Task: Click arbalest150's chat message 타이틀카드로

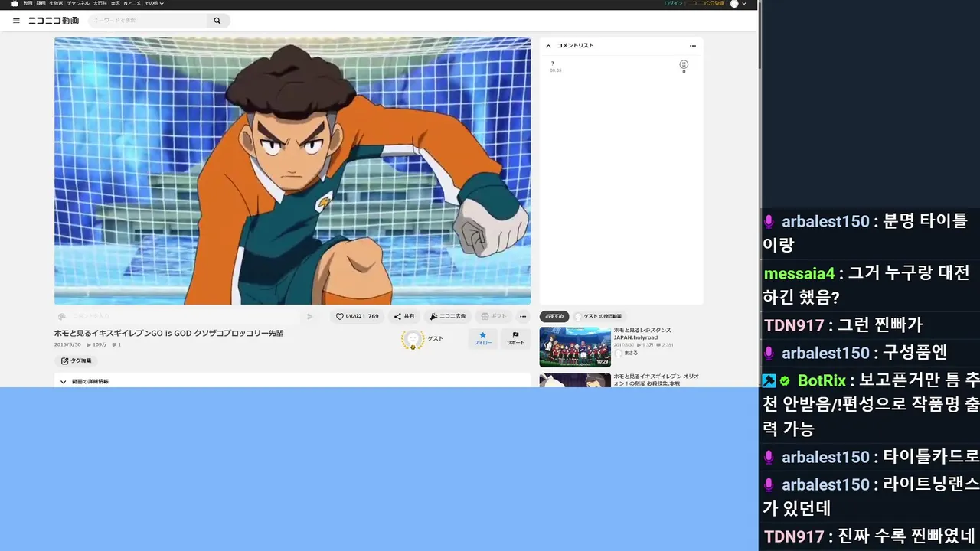Action: [871, 457]
